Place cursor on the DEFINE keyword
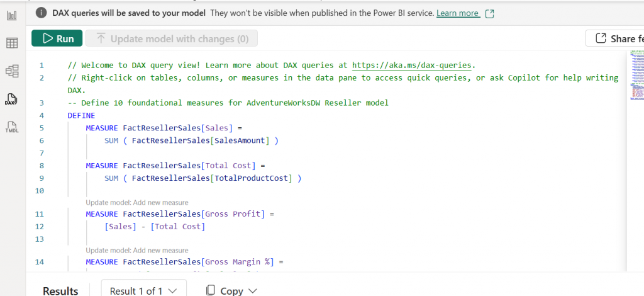Image resolution: width=644 pixels, height=296 pixels. tap(81, 116)
